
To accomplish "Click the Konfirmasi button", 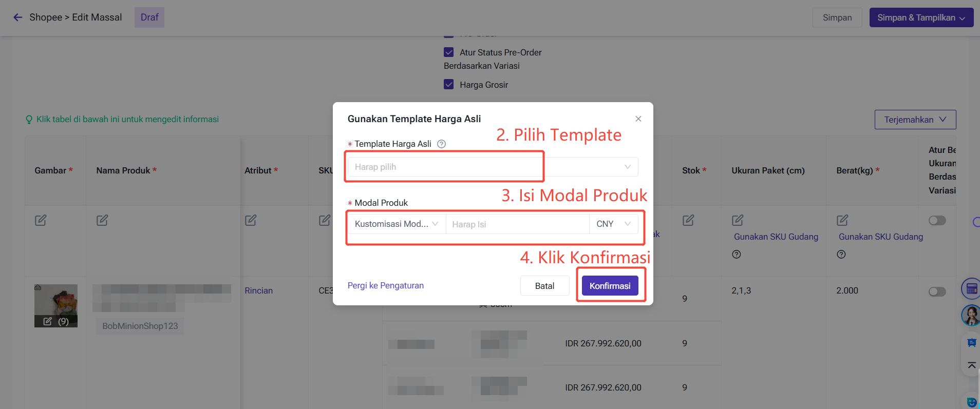I will (x=610, y=286).
